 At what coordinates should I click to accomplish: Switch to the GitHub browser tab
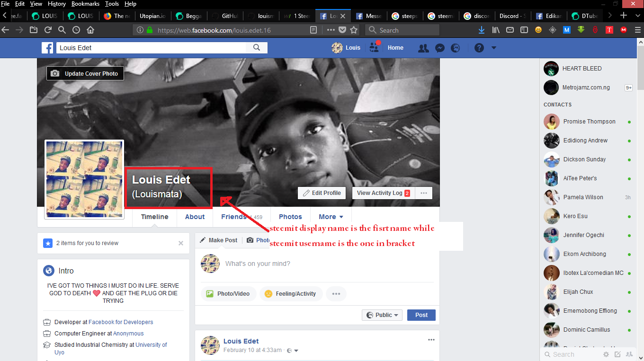[225, 16]
